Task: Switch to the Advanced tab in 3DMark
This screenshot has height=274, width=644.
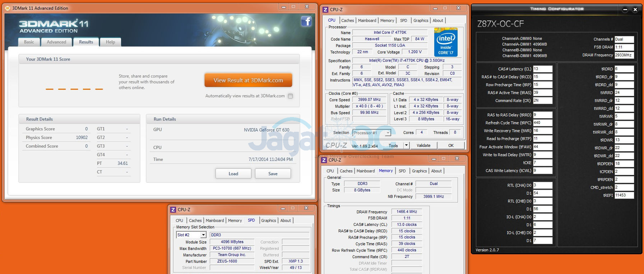Action: (56, 42)
